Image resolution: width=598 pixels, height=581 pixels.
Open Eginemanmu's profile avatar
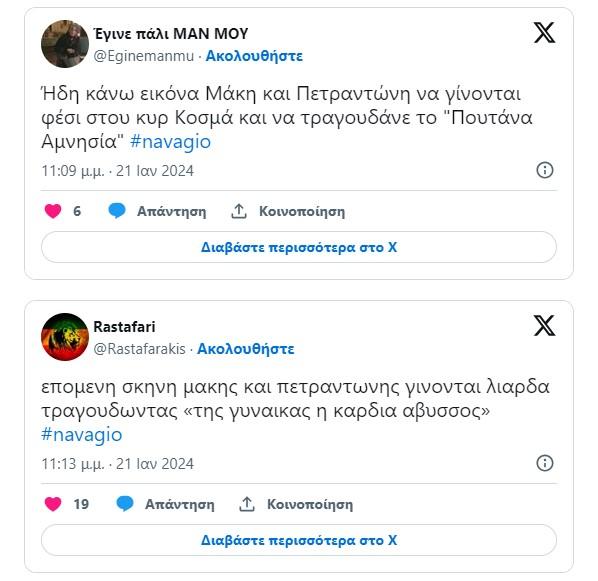(x=65, y=44)
